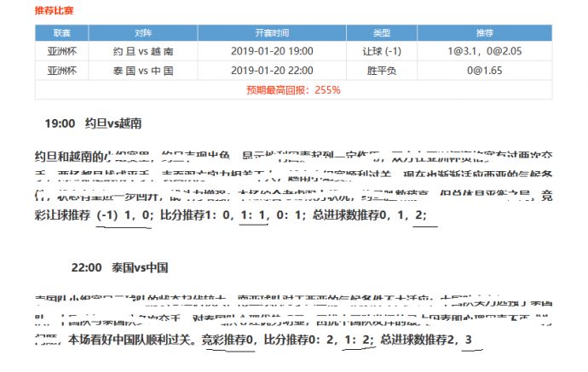Click the 胜平负 type cell
Viewport: 588px width, 372px height.
tap(382, 71)
